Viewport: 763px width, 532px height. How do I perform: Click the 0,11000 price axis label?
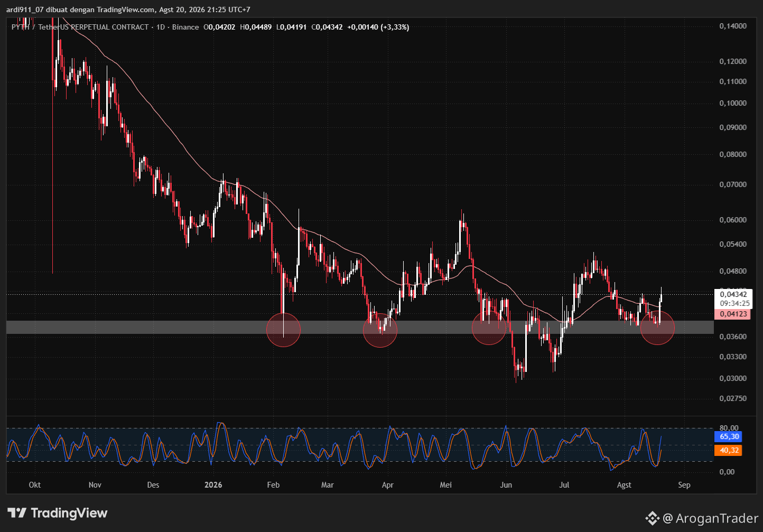click(733, 81)
